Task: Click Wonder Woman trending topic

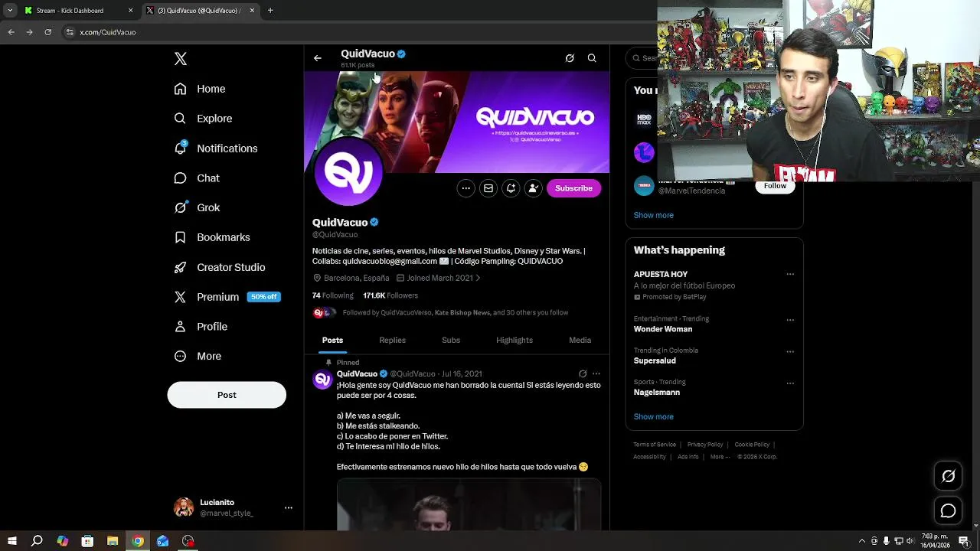Action: (663, 329)
